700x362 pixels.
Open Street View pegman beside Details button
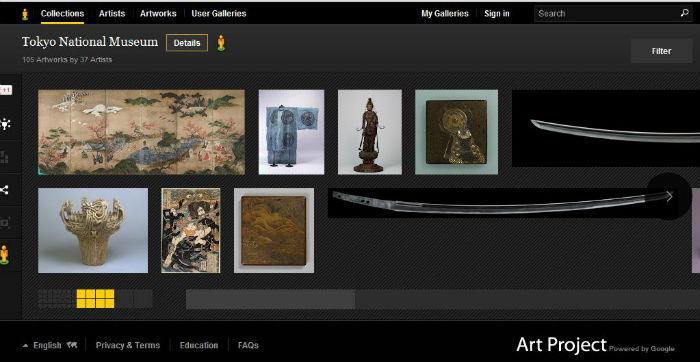(x=221, y=43)
